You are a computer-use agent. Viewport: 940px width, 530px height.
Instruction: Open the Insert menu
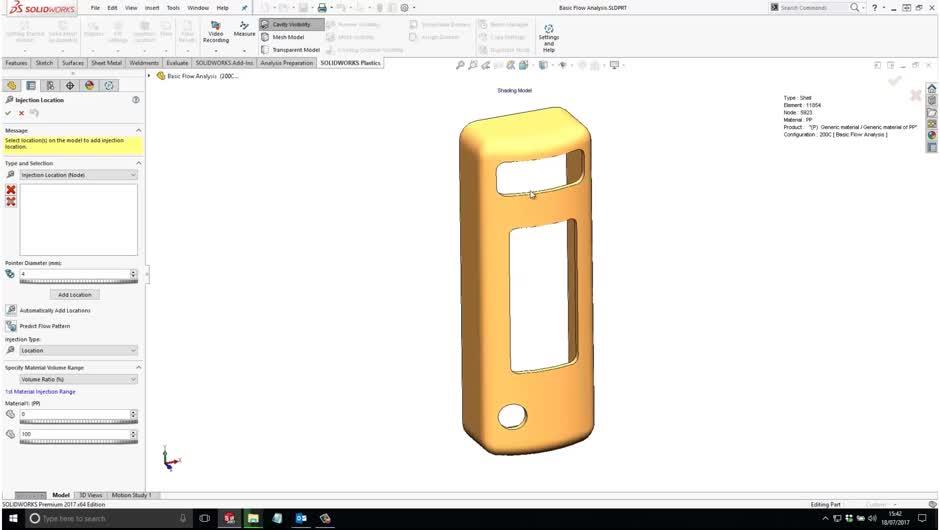pos(151,8)
